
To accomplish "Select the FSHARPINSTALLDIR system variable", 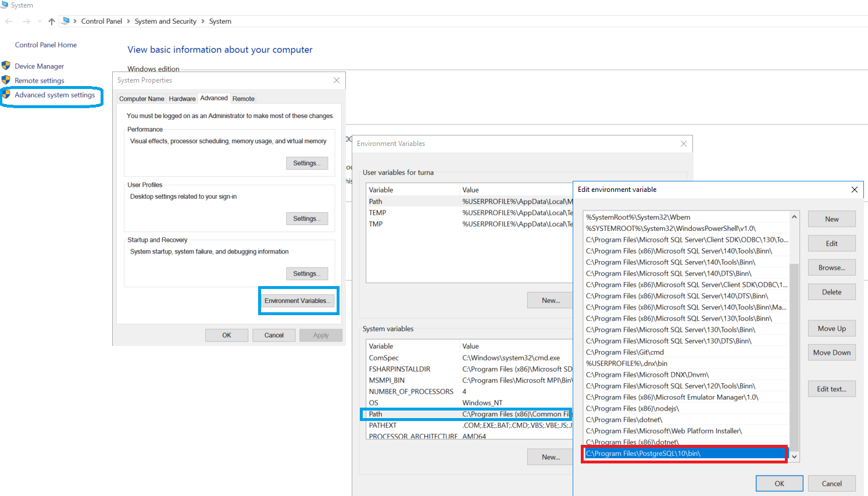I will pos(470,369).
